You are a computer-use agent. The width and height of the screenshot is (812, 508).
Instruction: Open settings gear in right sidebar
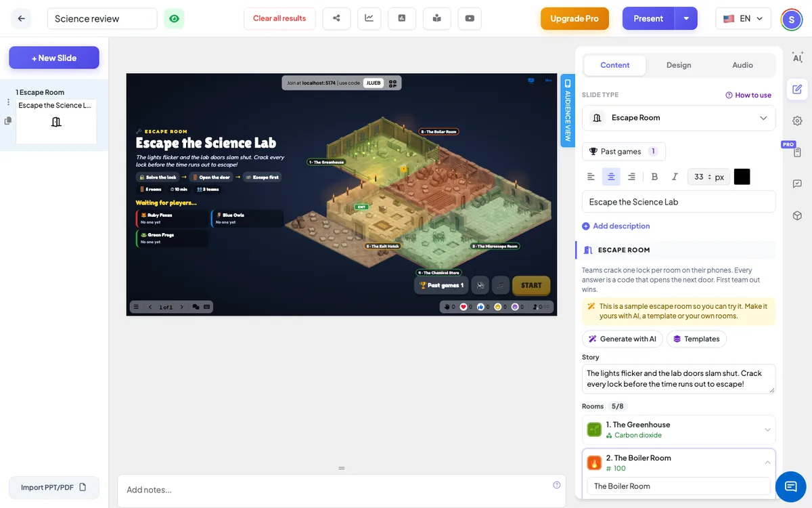pos(797,121)
